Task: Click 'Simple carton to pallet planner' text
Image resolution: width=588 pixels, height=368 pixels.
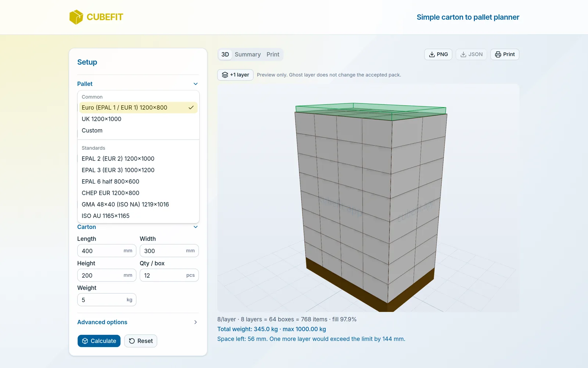Action: (468, 17)
